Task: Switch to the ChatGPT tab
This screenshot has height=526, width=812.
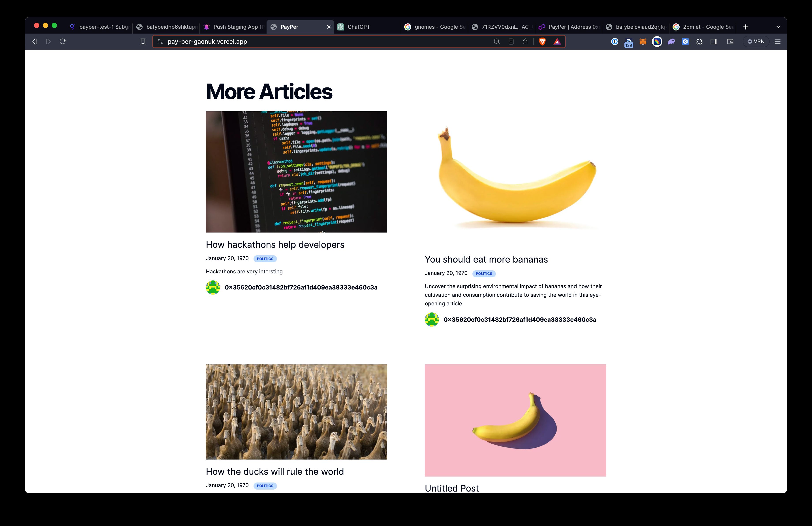Action: point(368,27)
